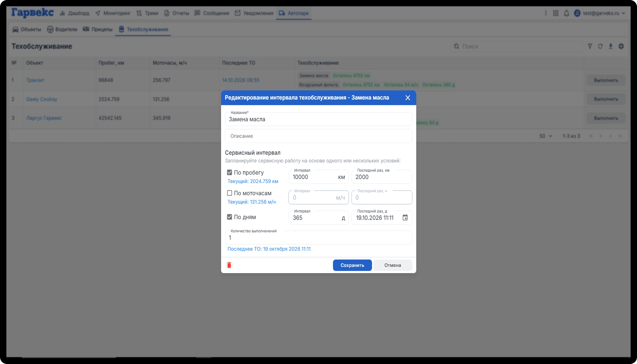Click the Сохранить button
Image resolution: width=637 pixels, height=364 pixels.
pyautogui.click(x=352, y=265)
